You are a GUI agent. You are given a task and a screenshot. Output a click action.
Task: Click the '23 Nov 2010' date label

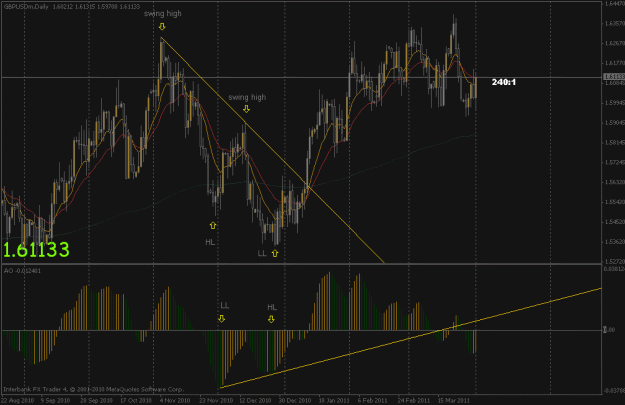(216, 400)
